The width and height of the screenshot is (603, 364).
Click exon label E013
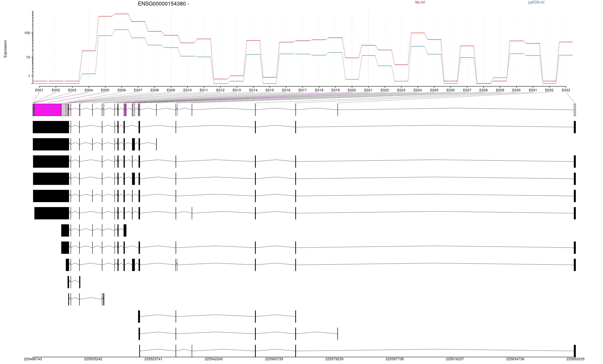pyautogui.click(x=237, y=90)
